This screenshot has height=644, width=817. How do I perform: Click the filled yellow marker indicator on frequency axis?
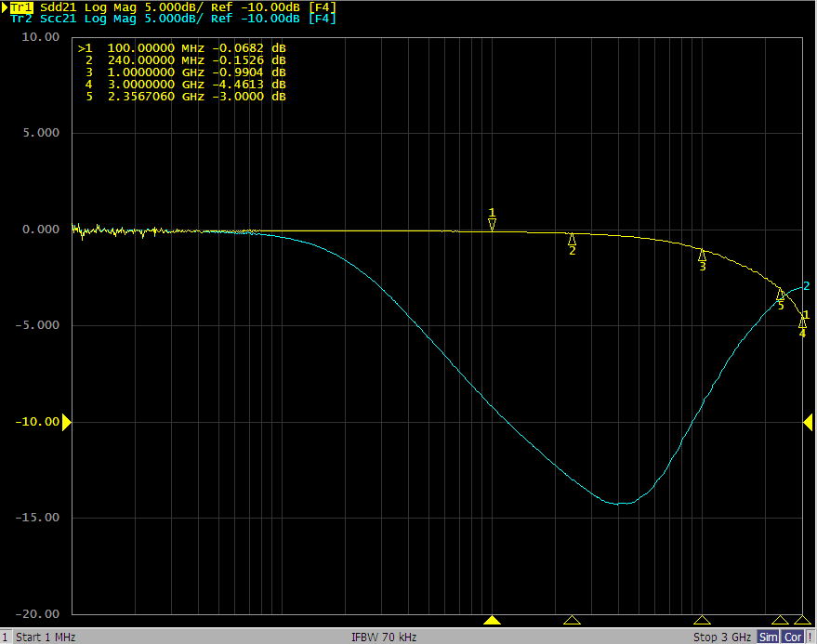click(x=494, y=620)
